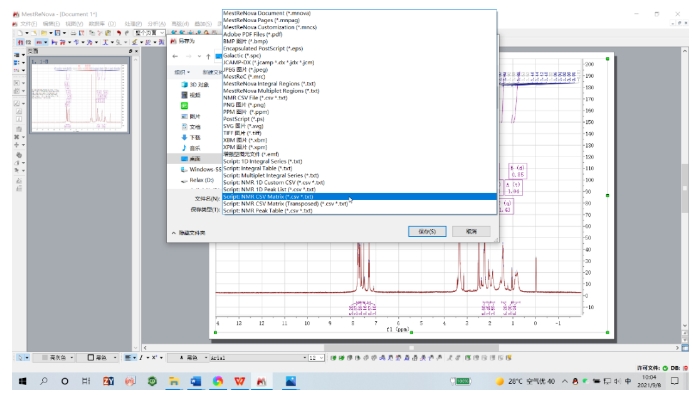Viewport: 693px width, 395px height.
Task: Open the 文件(F) menu
Action: pos(28,24)
